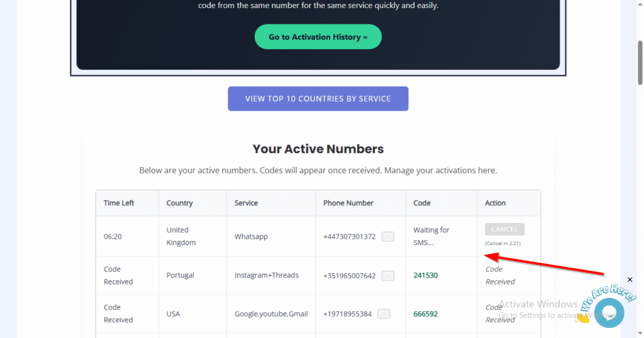This screenshot has height=338, width=644.
Task: Copy the UK phone number +447307301372
Action: (x=388, y=237)
